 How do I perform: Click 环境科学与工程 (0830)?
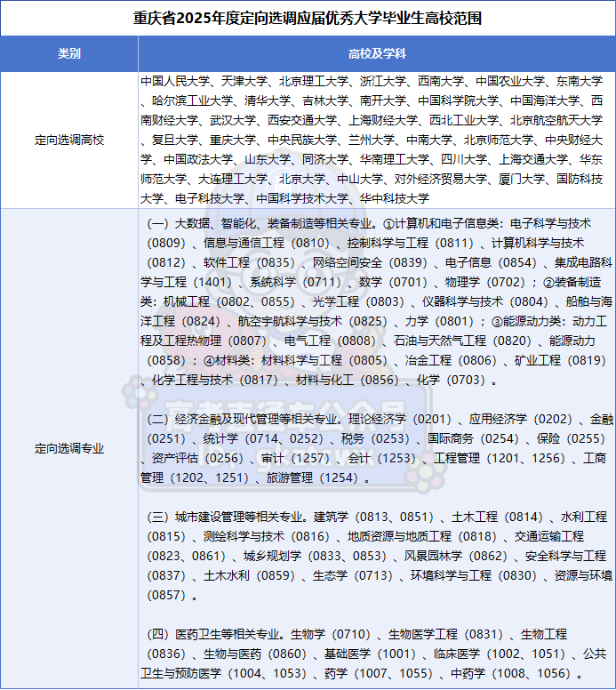pyautogui.click(x=474, y=575)
